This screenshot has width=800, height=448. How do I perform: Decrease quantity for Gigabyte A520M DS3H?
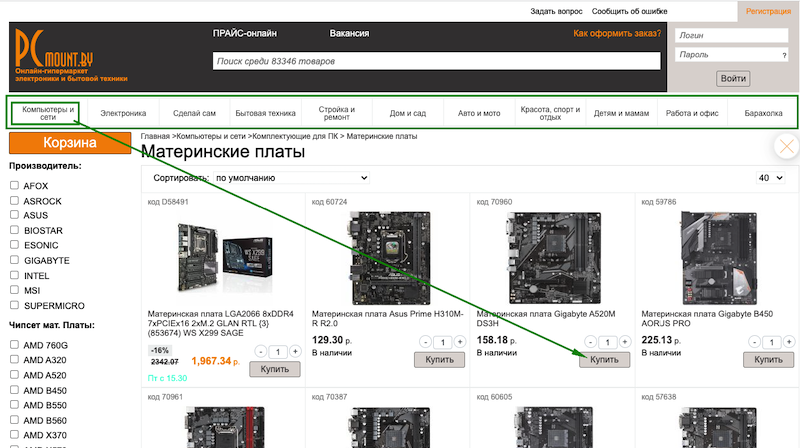coord(590,342)
